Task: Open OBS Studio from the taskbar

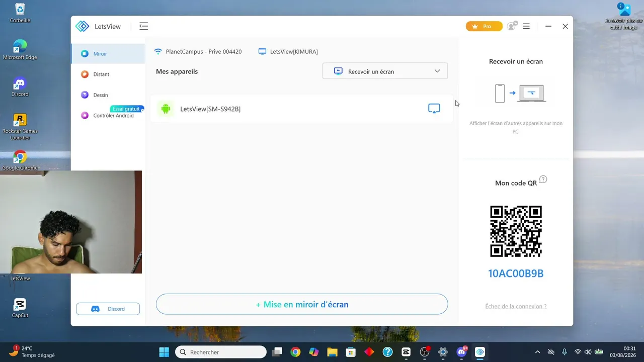Action: (x=425, y=352)
